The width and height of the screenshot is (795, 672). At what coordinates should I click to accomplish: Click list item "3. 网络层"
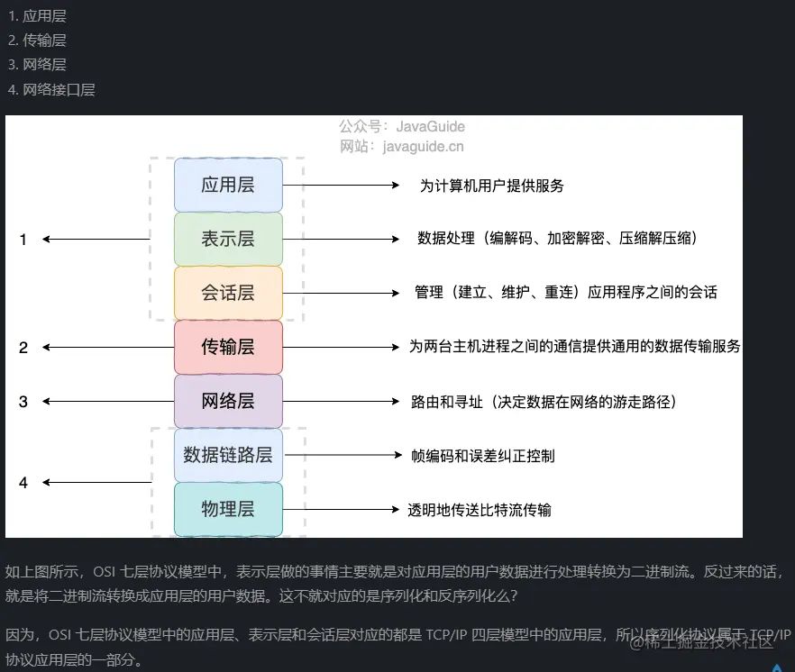tap(37, 65)
